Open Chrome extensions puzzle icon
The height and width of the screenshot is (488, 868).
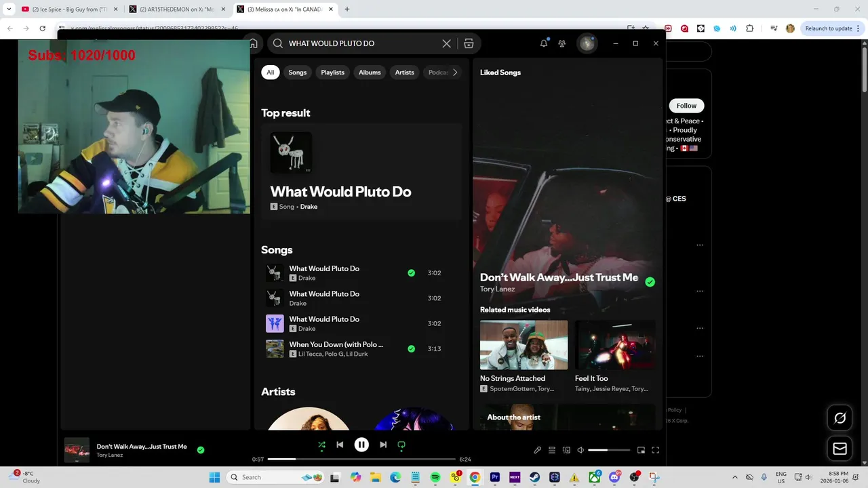[749, 28]
